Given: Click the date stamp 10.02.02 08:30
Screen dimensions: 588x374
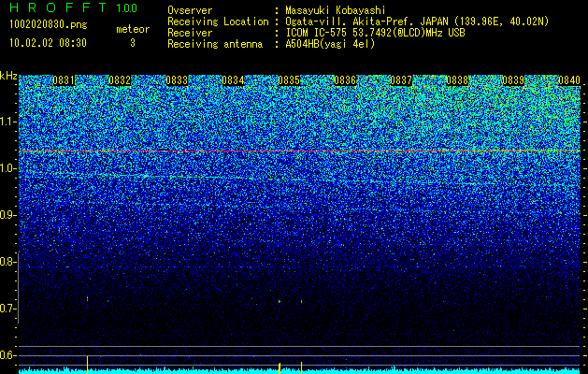Looking at the screenshot, I should [48, 43].
